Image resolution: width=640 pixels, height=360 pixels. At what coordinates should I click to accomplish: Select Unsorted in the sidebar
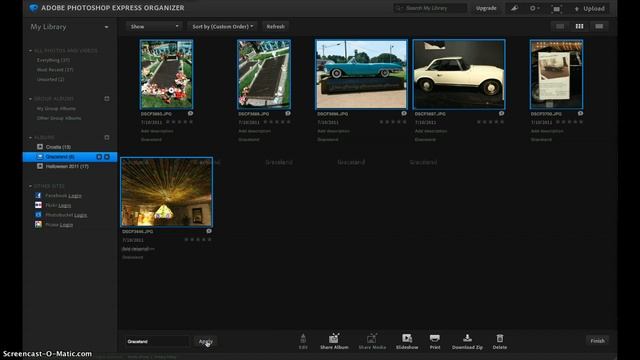coord(50,80)
